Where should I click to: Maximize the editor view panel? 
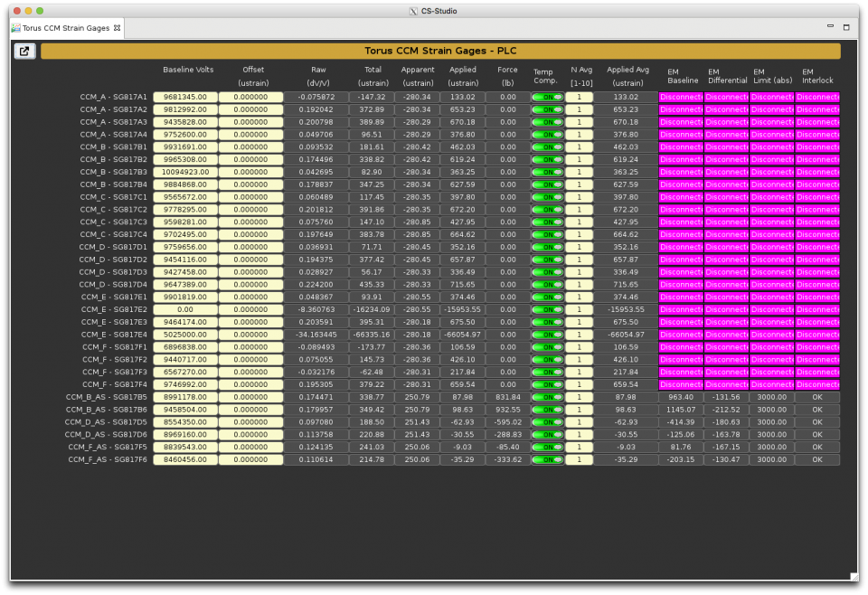(846, 27)
